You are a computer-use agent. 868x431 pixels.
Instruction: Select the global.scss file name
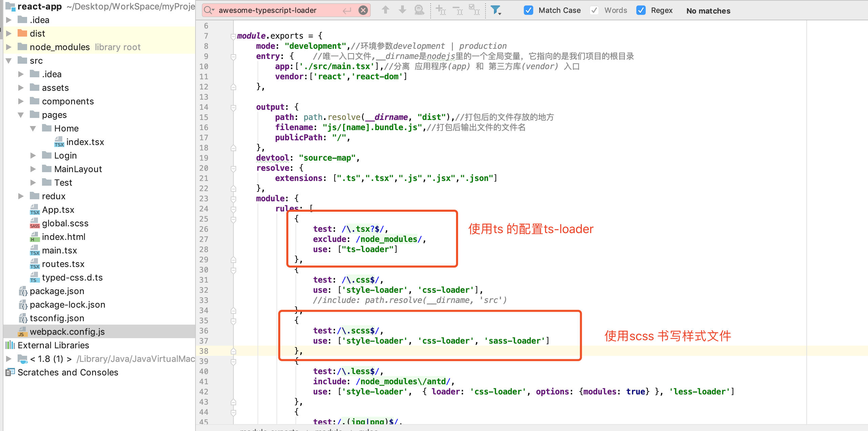click(x=65, y=223)
